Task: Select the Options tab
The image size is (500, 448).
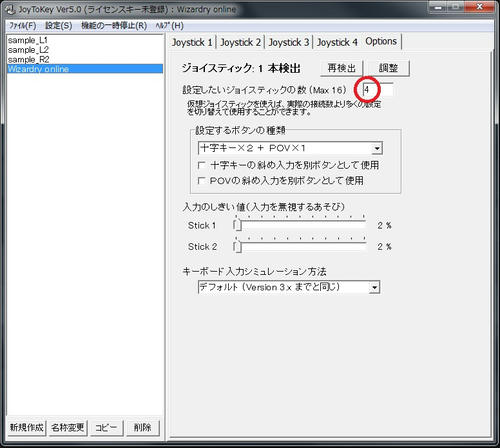Action: point(381,41)
